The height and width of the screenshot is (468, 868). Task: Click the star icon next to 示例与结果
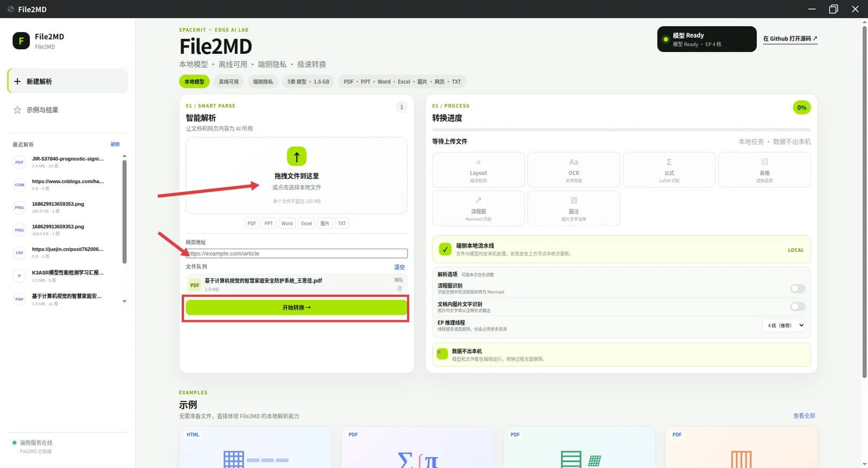(17, 110)
